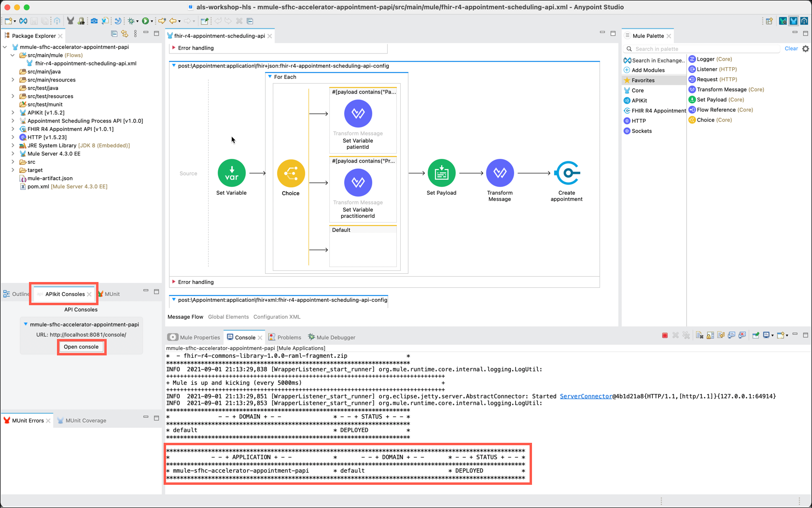Image resolution: width=812 pixels, height=508 pixels.
Task: Select the Set Variable component in flow
Action: (x=232, y=173)
